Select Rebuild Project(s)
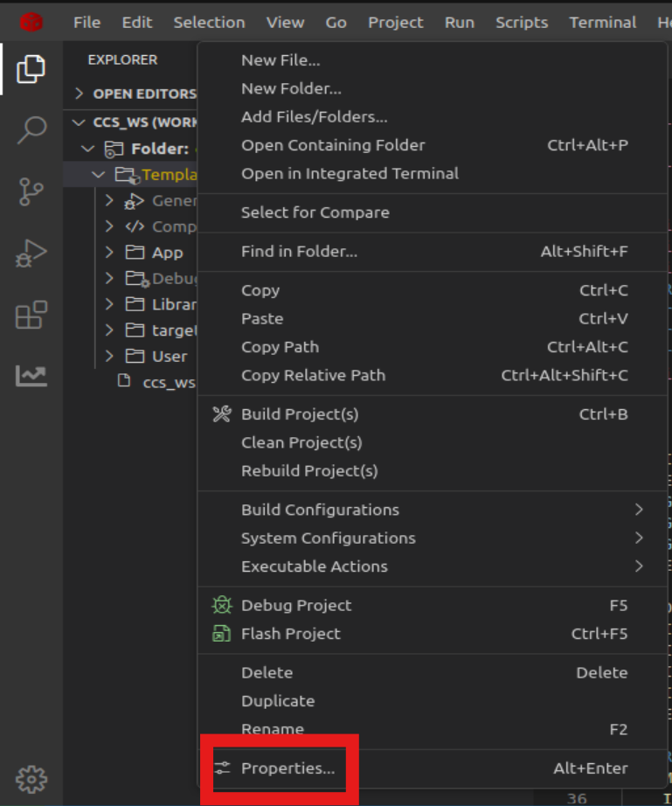672x806 pixels. [x=433, y=470]
